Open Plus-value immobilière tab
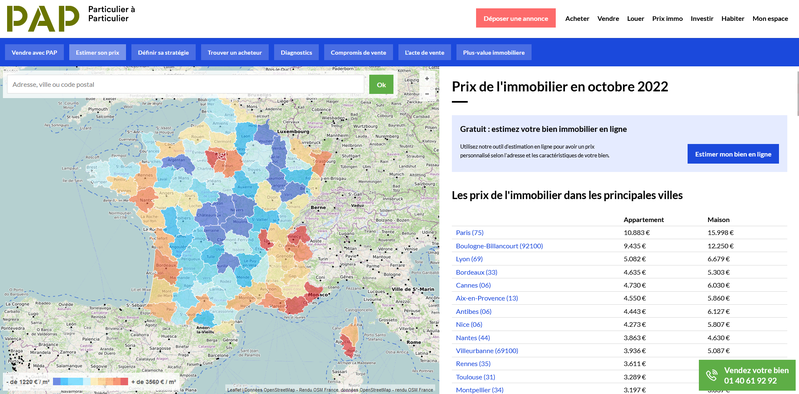The height and width of the screenshot is (394, 799). coord(494,52)
